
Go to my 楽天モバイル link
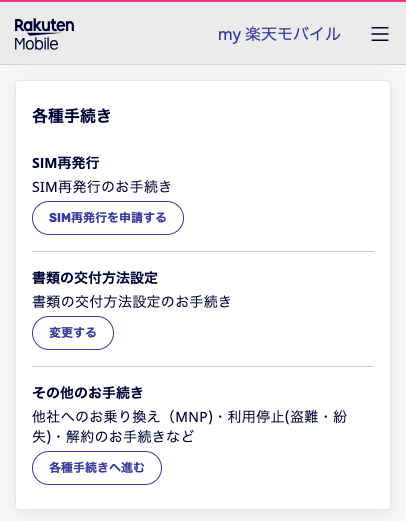pyautogui.click(x=279, y=34)
